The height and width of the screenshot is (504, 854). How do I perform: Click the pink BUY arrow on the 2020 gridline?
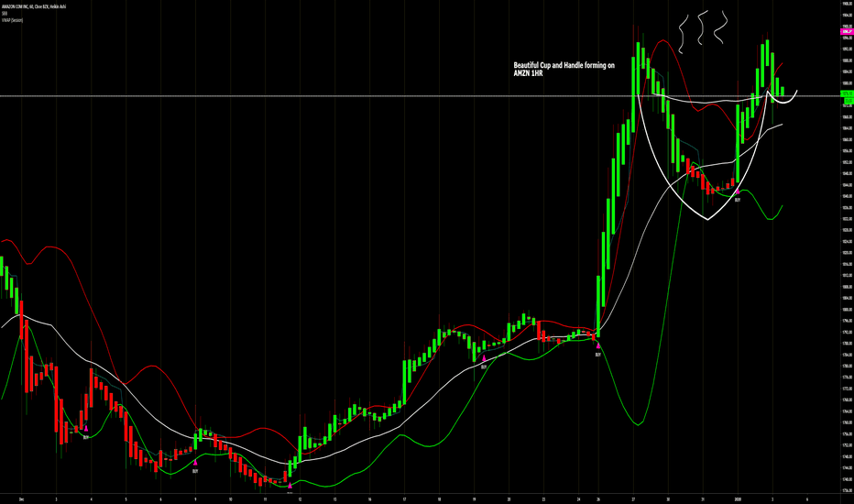[x=738, y=192]
